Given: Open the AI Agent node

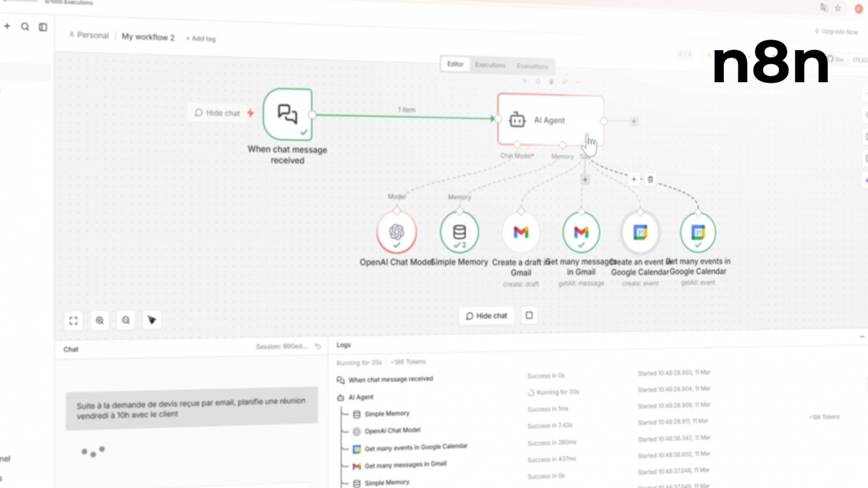Looking at the screenshot, I should [x=550, y=120].
